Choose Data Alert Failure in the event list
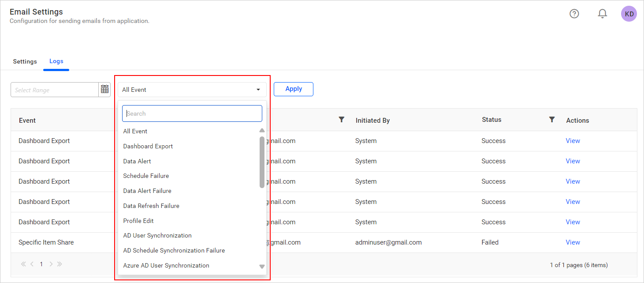The image size is (644, 283). pyautogui.click(x=147, y=190)
